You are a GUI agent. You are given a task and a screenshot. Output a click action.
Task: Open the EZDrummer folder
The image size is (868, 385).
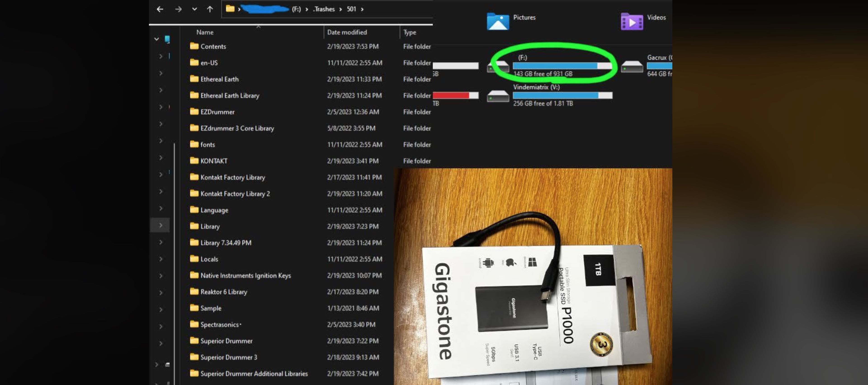tap(217, 111)
